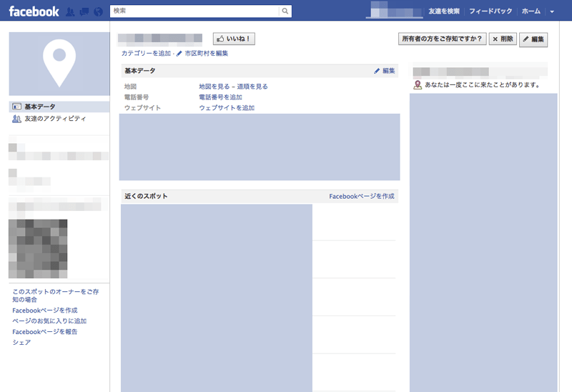
Task: Open notifications globe icon
Action: point(98,12)
